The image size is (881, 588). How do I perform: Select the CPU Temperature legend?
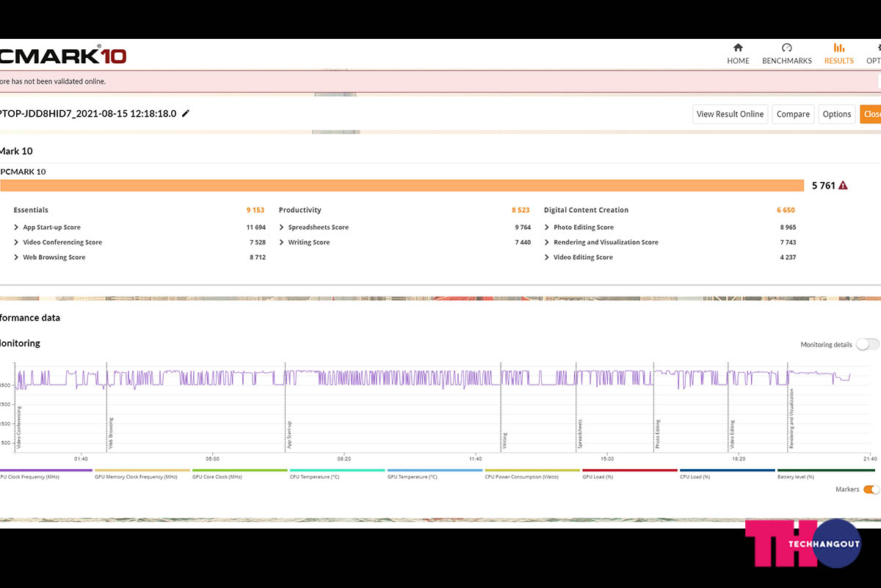point(337,473)
